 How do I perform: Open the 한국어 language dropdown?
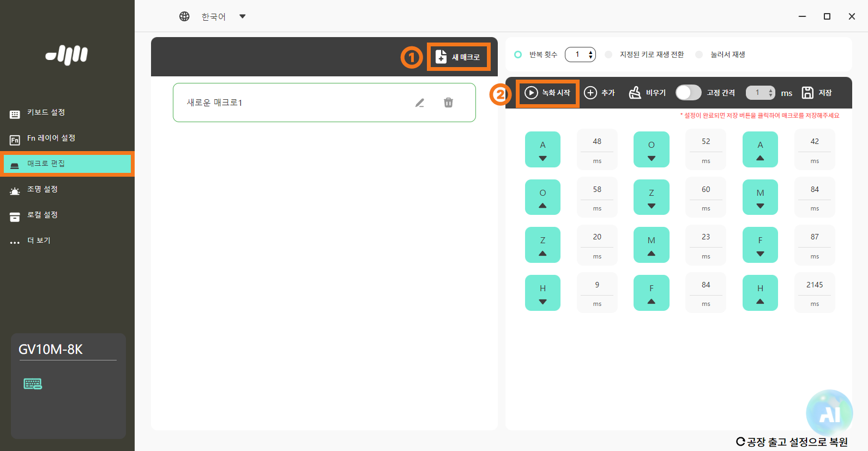click(x=242, y=16)
